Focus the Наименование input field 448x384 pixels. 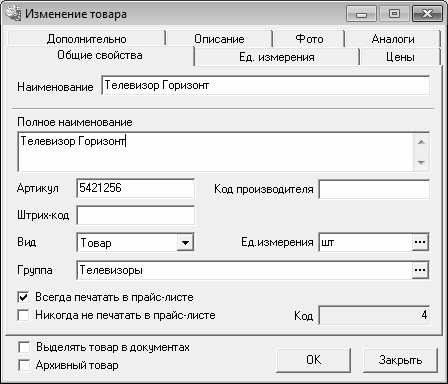point(266,86)
